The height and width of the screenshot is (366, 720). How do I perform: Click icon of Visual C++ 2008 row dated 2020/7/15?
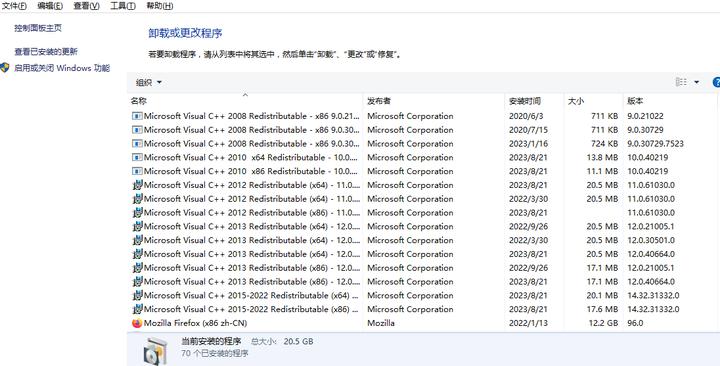tap(137, 130)
